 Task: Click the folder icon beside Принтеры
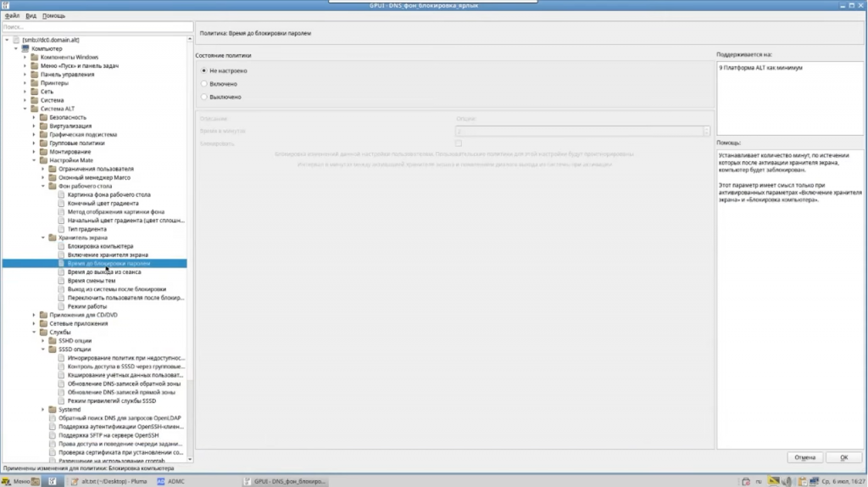coord(35,83)
